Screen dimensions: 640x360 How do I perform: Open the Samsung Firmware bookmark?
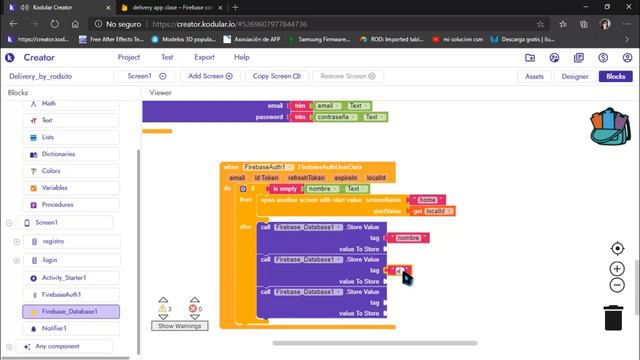pyautogui.click(x=319, y=40)
